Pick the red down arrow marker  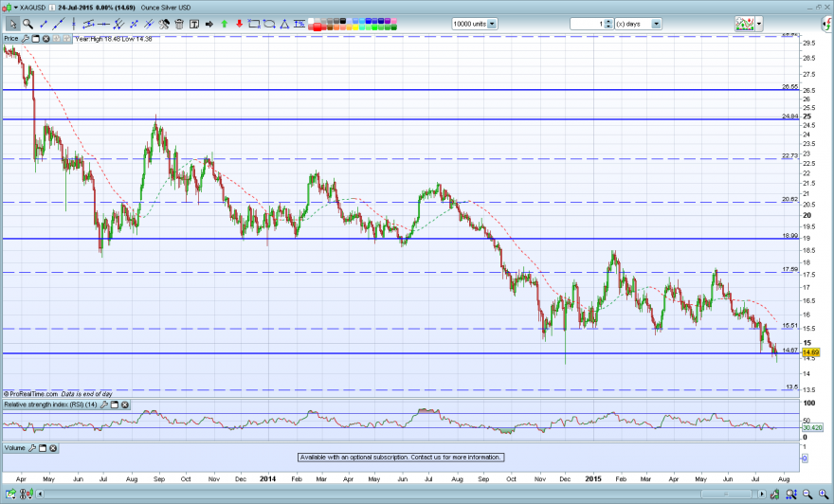click(240, 24)
